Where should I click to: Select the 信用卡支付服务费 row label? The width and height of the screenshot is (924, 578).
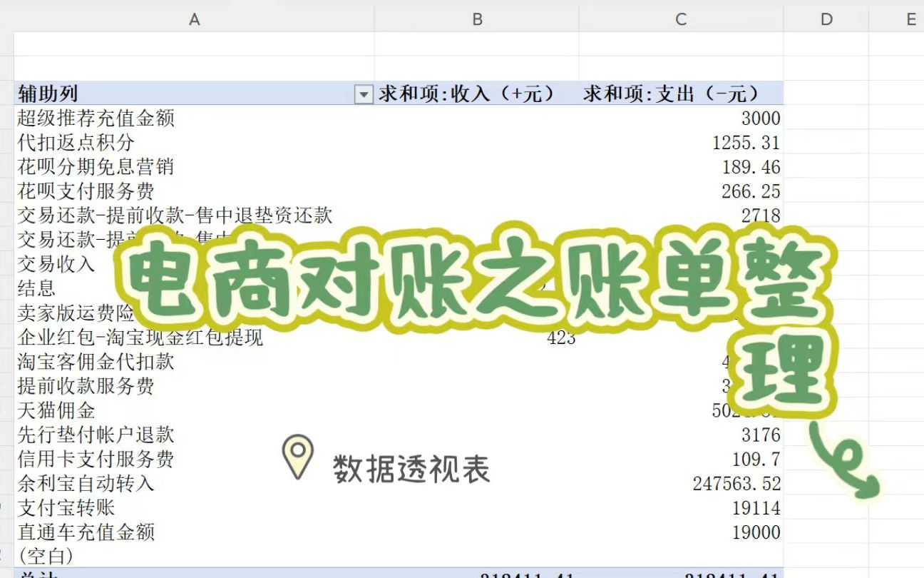click(96, 458)
